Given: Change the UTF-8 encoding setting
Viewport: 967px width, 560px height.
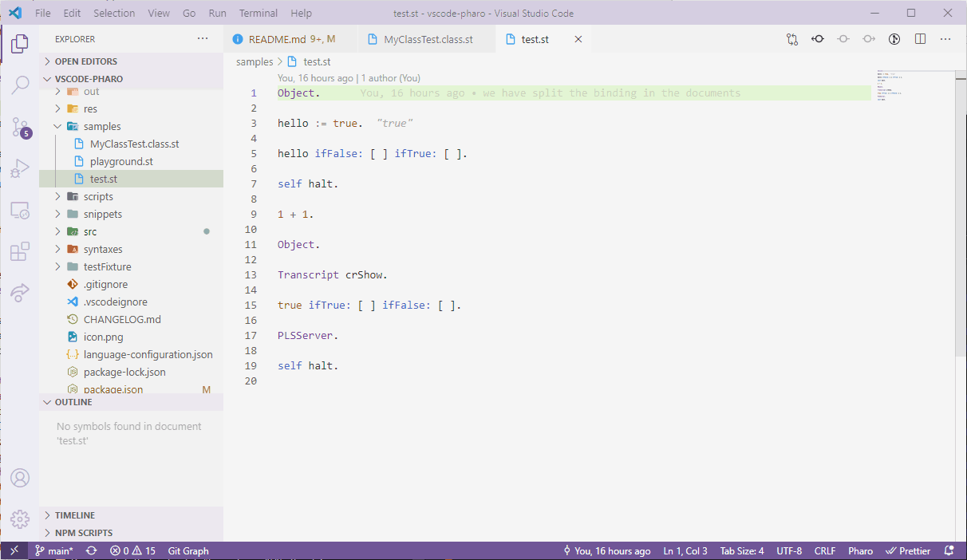Looking at the screenshot, I should pyautogui.click(x=789, y=550).
